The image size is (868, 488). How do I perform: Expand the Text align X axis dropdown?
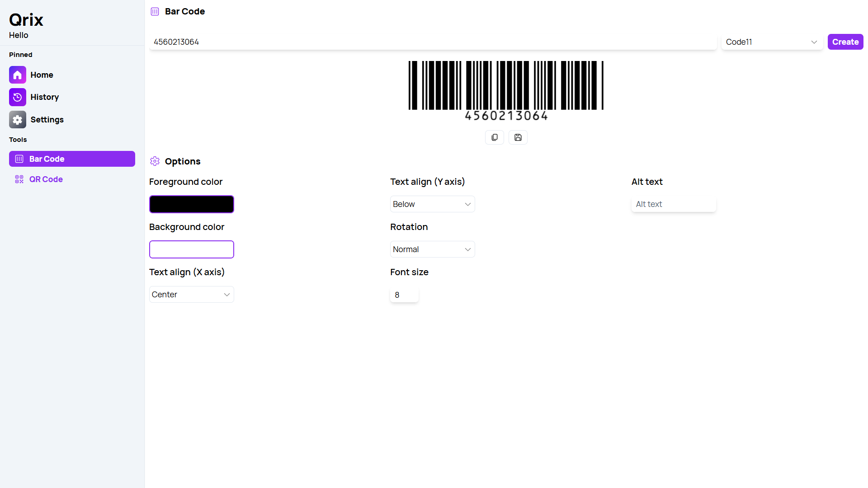pos(191,294)
